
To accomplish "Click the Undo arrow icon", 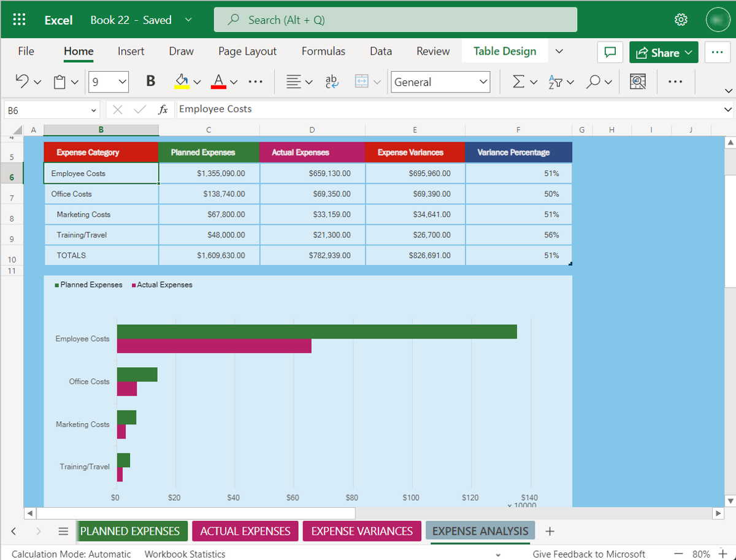I will (x=22, y=82).
